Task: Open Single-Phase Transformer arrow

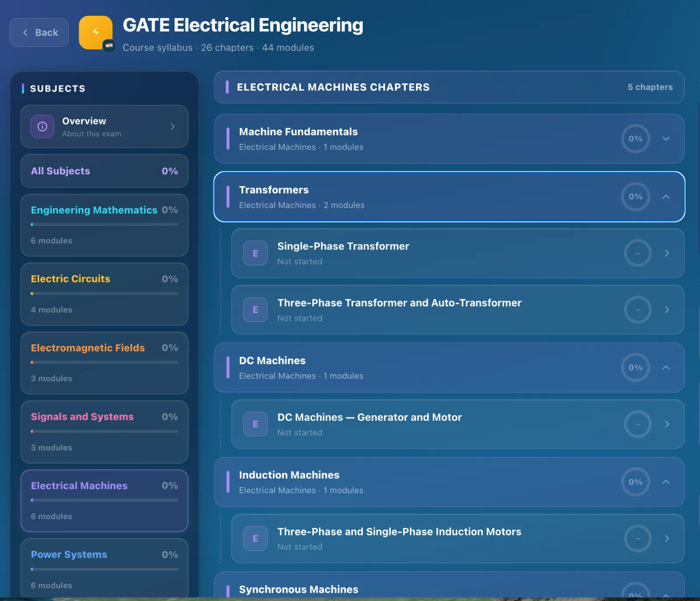Action: (x=667, y=253)
